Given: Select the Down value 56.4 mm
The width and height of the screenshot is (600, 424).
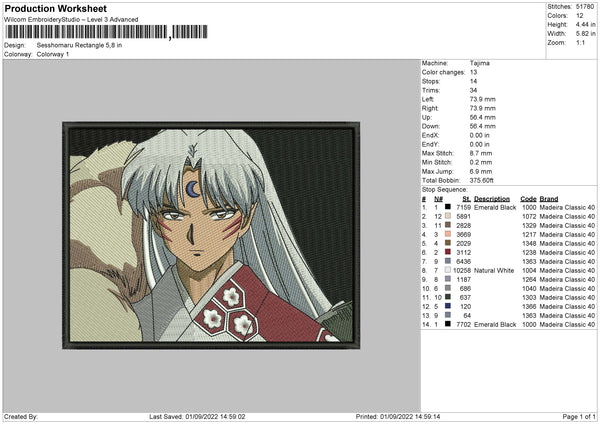Looking at the screenshot, I should pyautogui.click(x=483, y=126).
